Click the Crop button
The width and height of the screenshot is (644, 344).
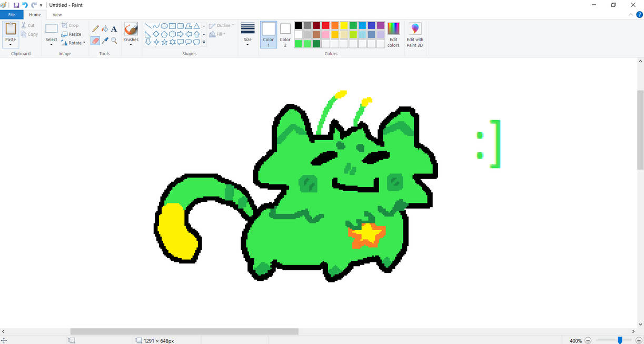[x=70, y=25]
